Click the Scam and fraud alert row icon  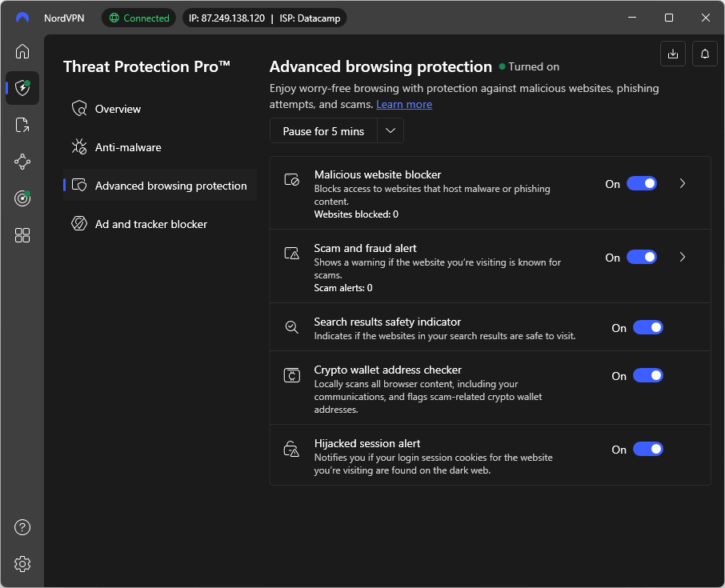(x=292, y=254)
